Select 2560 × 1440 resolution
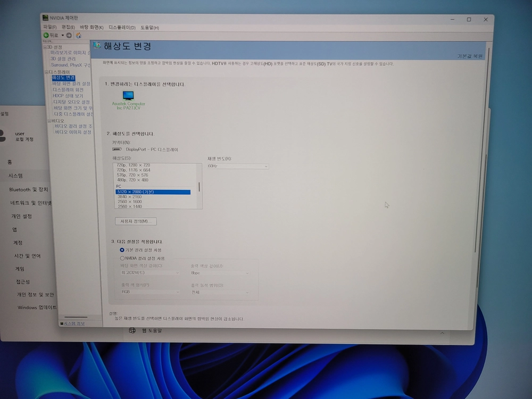The width and height of the screenshot is (532, 399). [x=130, y=206]
